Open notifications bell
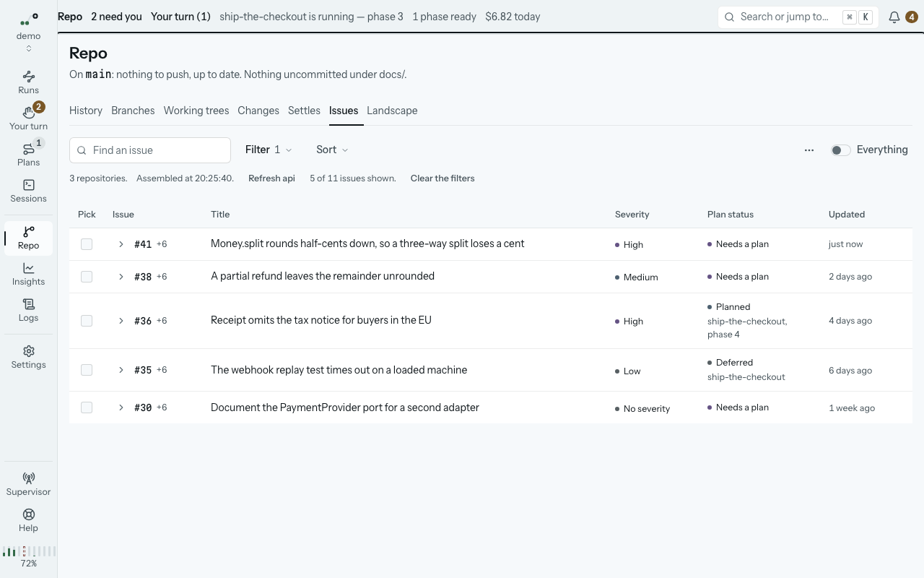924x578 pixels. point(894,17)
